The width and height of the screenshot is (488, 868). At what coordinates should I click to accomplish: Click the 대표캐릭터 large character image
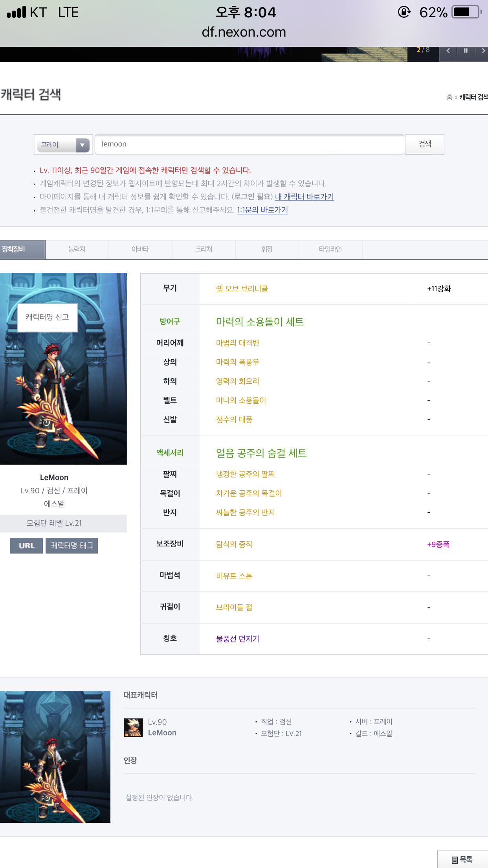click(x=55, y=757)
